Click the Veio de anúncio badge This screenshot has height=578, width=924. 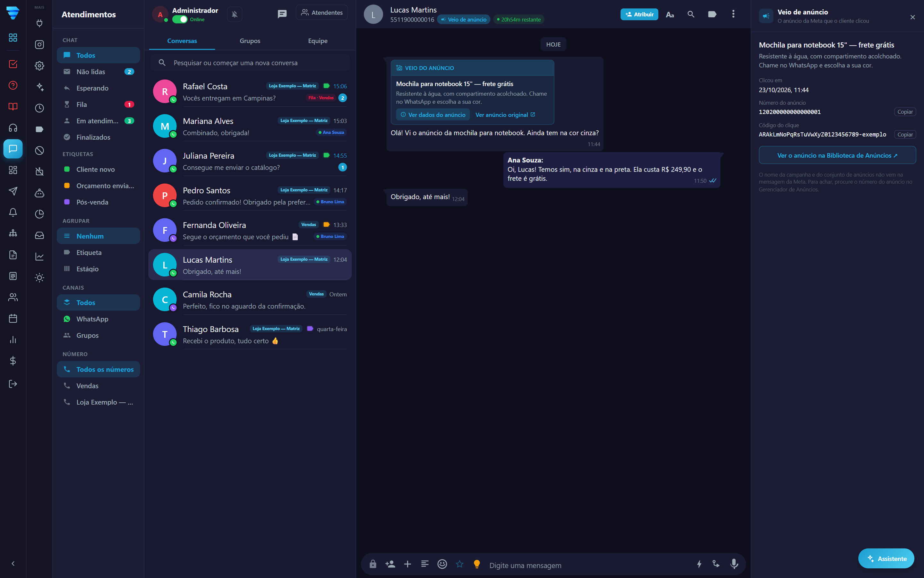464,20
